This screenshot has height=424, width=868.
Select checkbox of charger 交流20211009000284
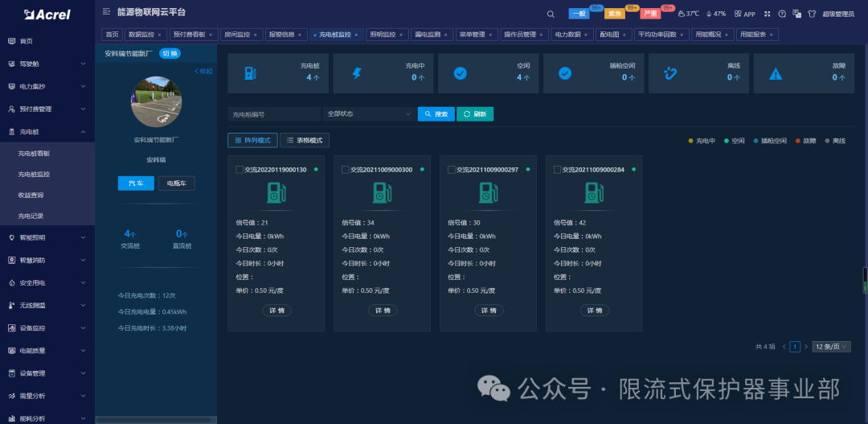tap(558, 170)
